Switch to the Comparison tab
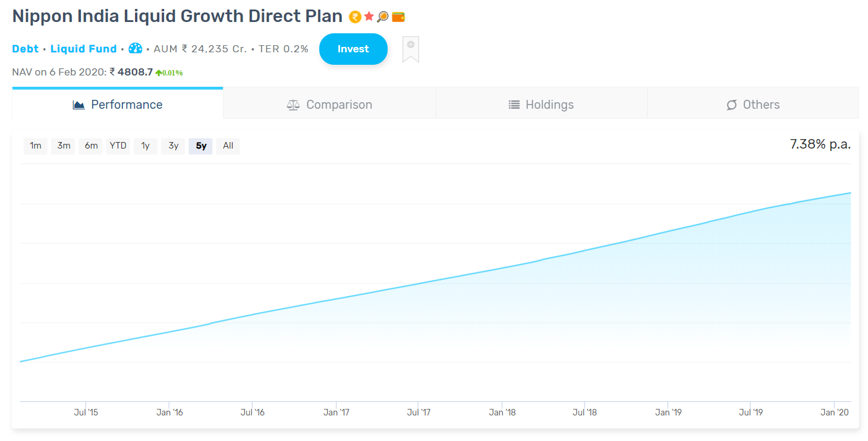Screen dimensions: 868x441 pyautogui.click(x=329, y=105)
